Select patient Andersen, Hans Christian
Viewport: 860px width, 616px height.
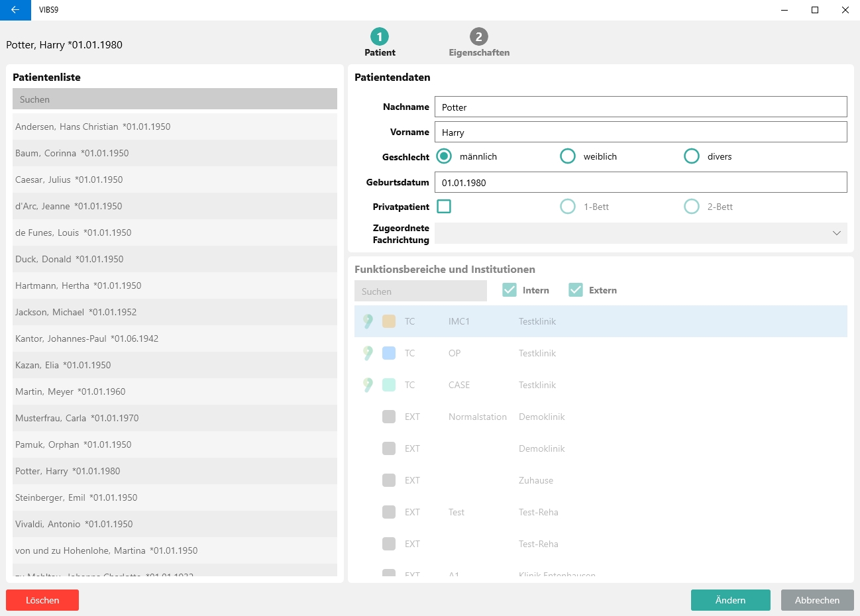[x=175, y=127]
